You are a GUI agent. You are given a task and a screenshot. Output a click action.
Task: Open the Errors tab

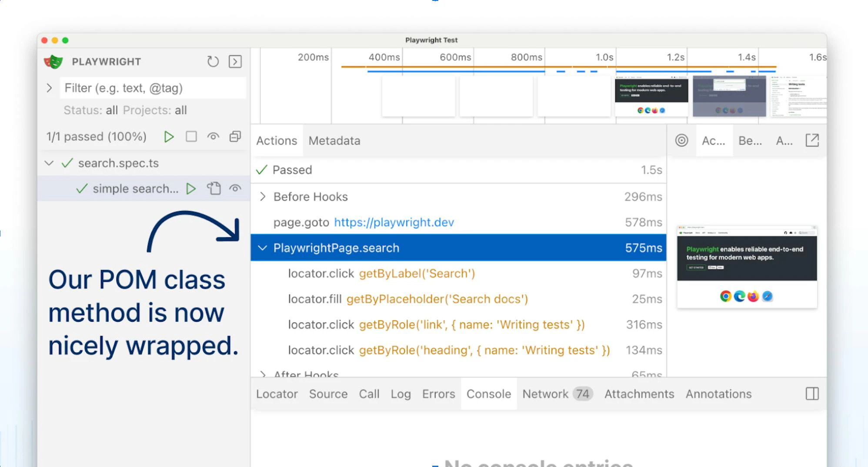coord(438,394)
